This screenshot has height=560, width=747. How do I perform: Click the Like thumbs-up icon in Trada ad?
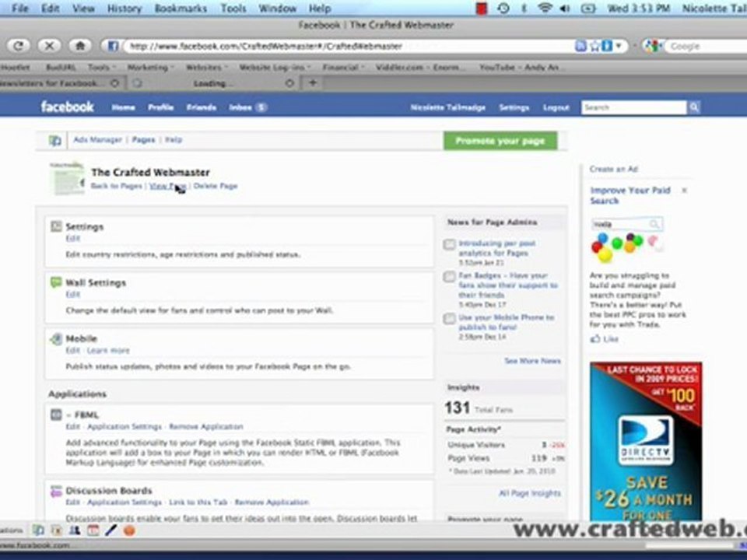point(595,339)
